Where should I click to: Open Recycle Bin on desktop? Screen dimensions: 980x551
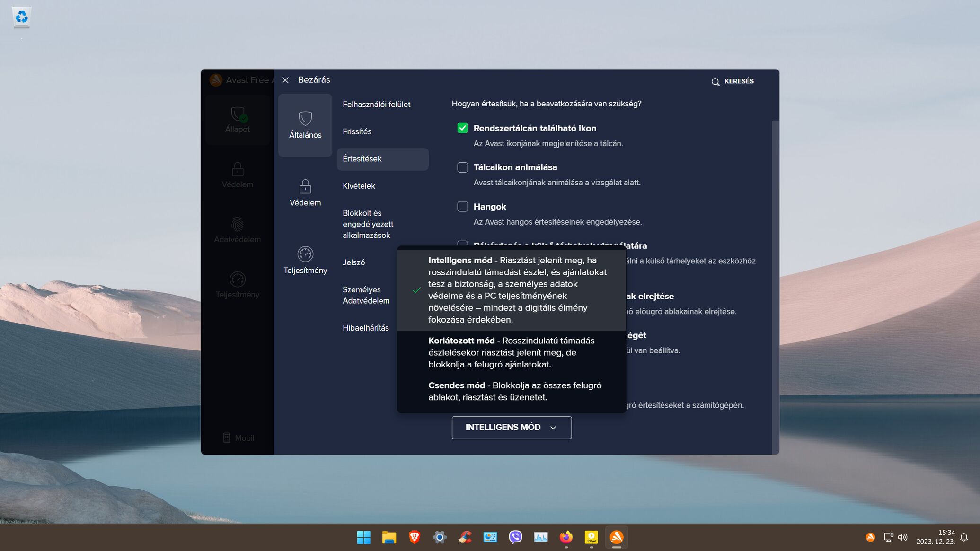[21, 17]
